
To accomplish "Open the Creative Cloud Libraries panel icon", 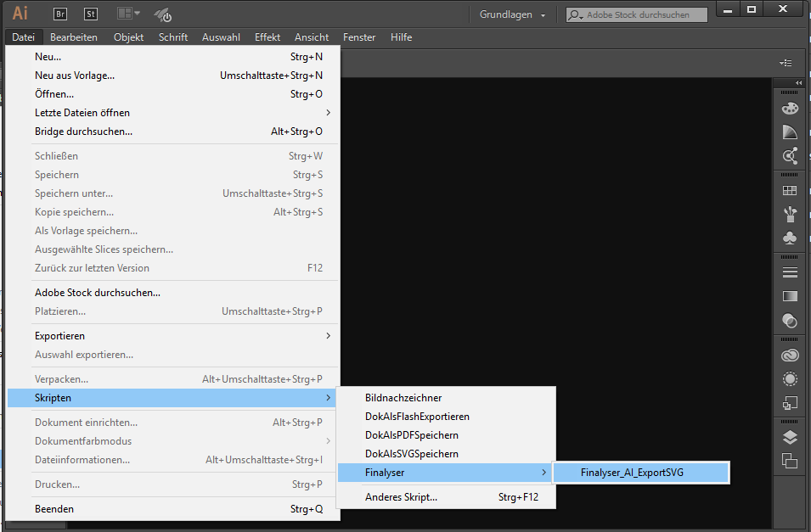I will tap(790, 356).
